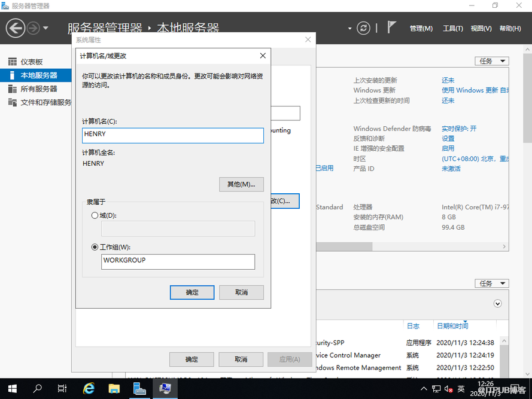
Task: Click the refresh icon in header
Action: [363, 28]
